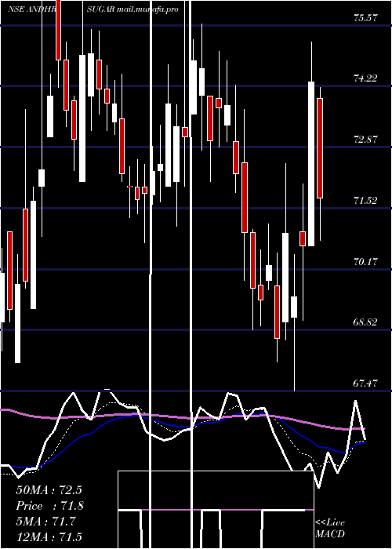392x549 pixels.
Task: Click the 70.17 price axis label
Action: coord(365,261)
